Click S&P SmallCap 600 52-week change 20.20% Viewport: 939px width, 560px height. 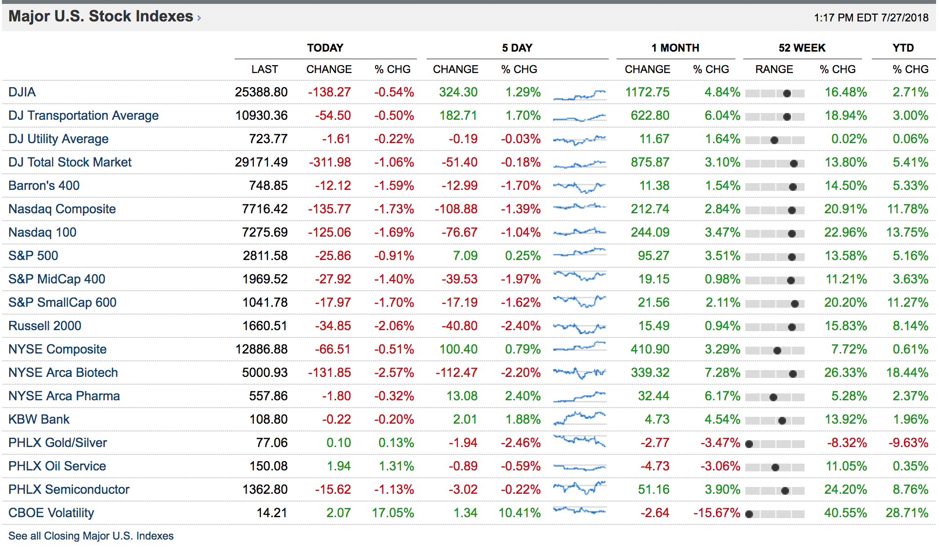(x=845, y=302)
